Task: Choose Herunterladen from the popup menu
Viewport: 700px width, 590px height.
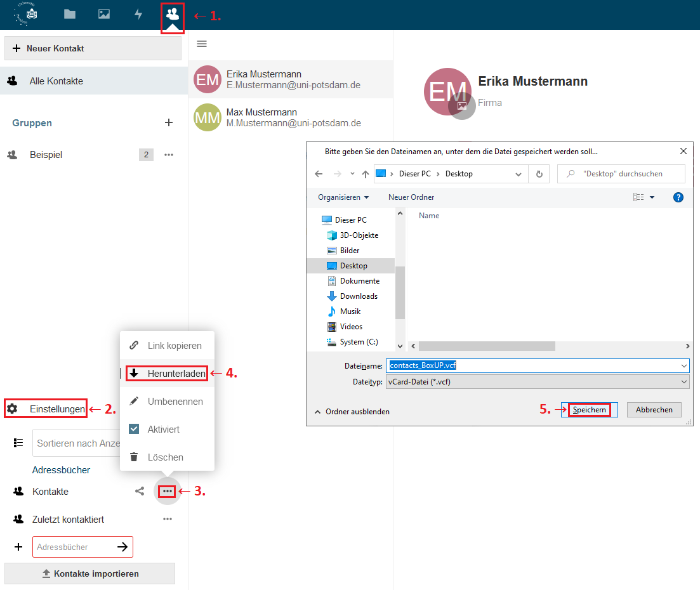Action: click(169, 374)
